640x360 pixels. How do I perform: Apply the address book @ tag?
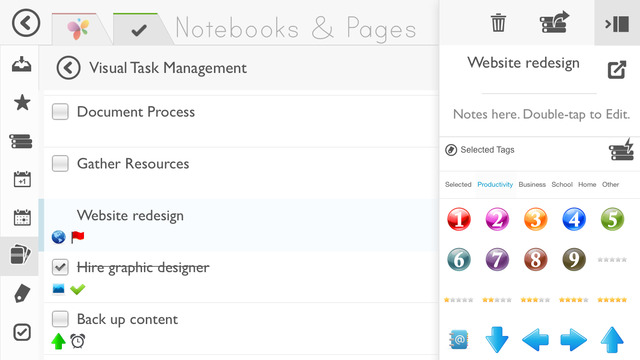[458, 340]
